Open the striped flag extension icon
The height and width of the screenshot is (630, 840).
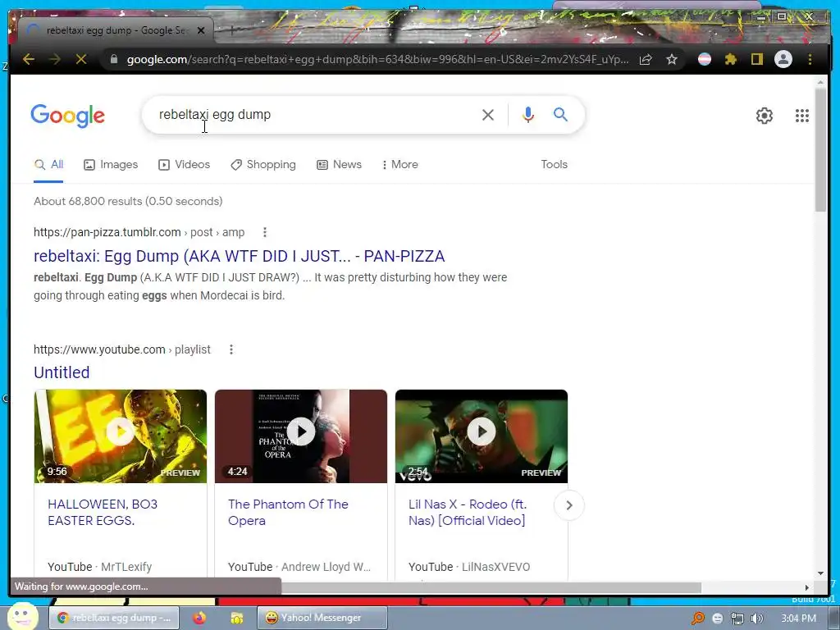click(705, 59)
